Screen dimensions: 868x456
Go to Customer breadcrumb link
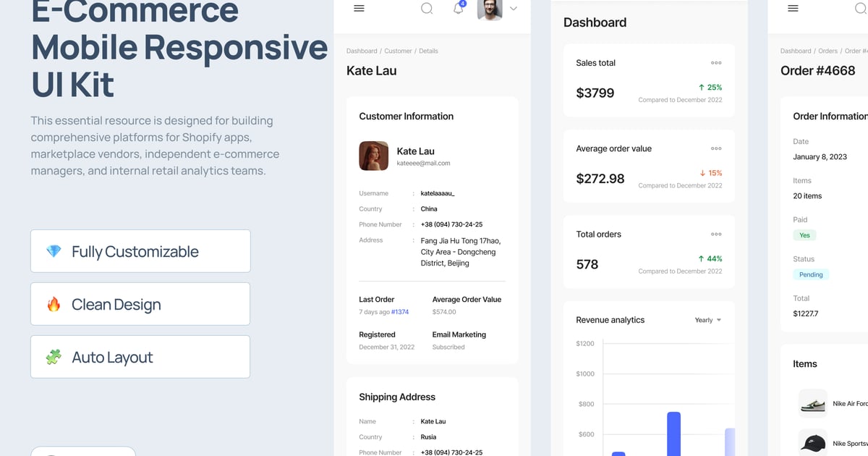(x=398, y=51)
